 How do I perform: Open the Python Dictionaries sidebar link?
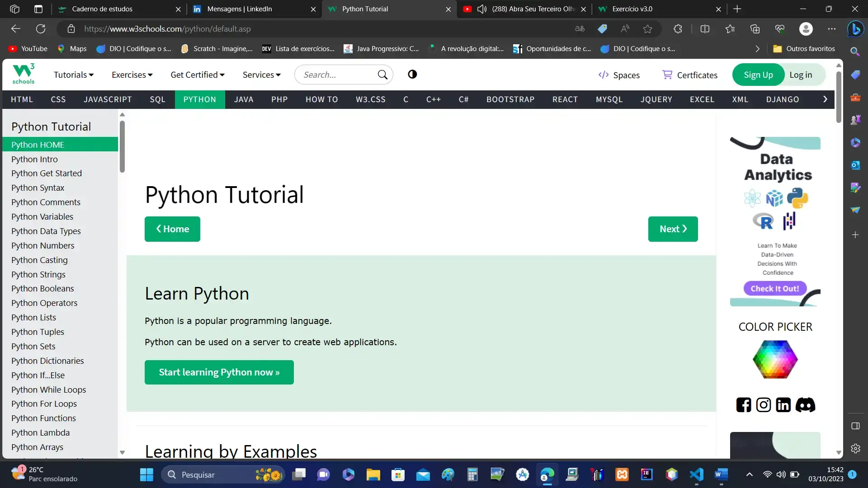point(47,361)
